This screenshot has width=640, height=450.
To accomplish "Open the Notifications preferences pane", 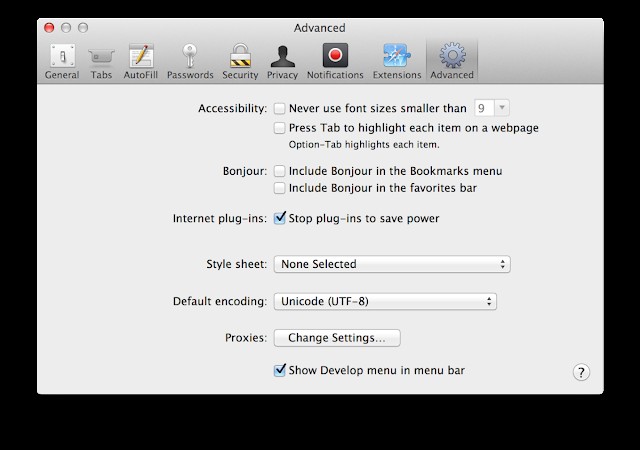I will pyautogui.click(x=335, y=59).
